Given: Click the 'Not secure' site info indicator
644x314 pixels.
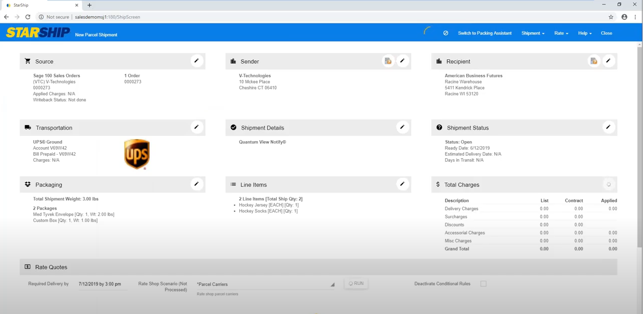Looking at the screenshot, I should (54, 17).
